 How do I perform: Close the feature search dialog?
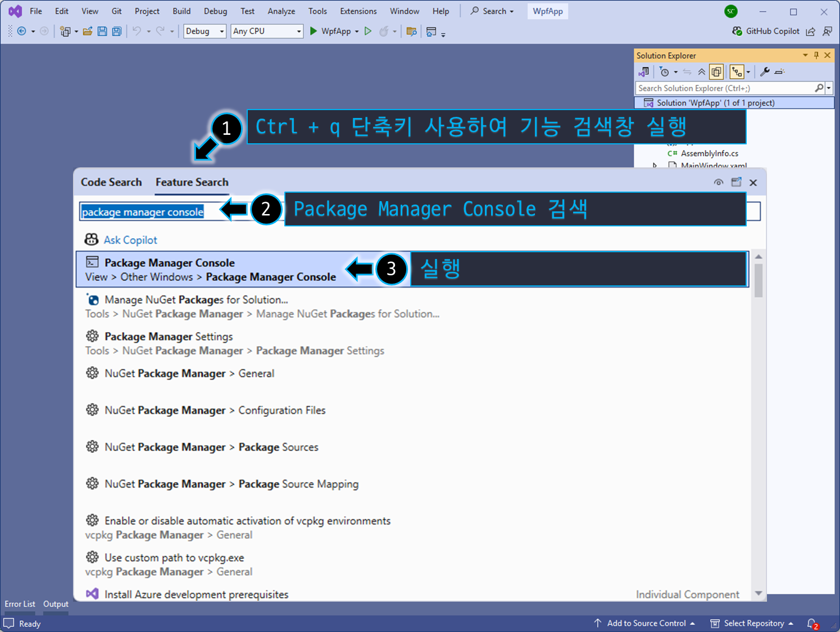[753, 183]
